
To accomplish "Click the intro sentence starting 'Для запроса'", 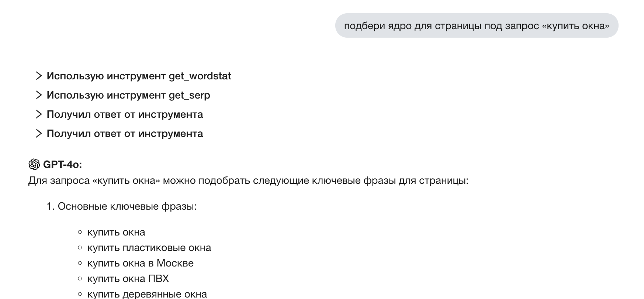I will coord(248,181).
